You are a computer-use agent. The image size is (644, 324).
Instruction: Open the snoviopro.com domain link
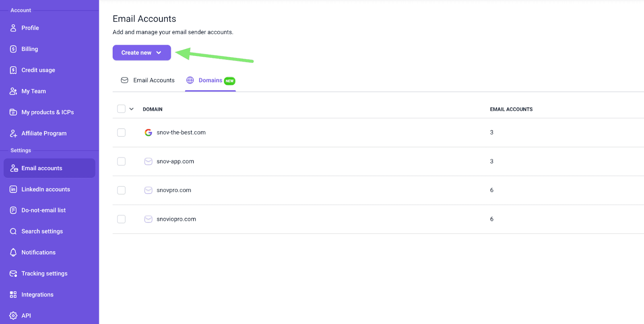tap(176, 219)
